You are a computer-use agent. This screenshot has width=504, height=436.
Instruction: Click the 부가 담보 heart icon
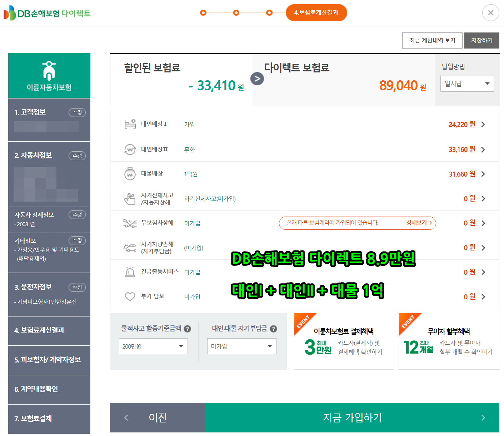point(130,296)
